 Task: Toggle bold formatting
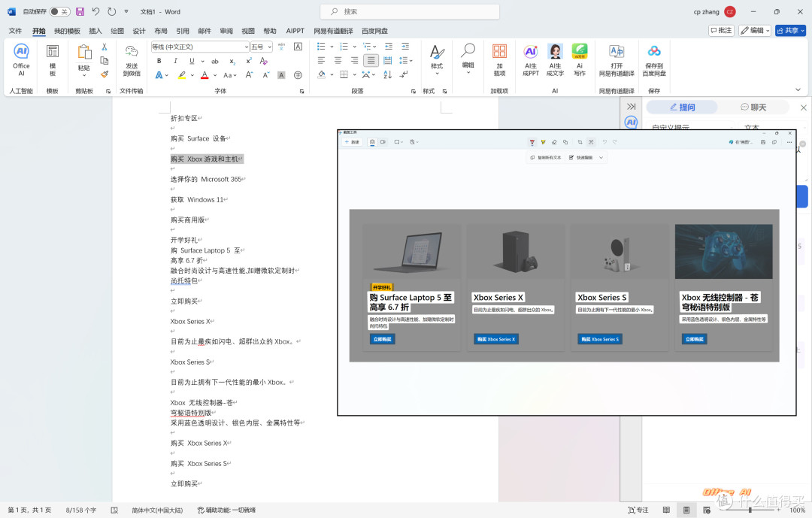click(x=159, y=61)
